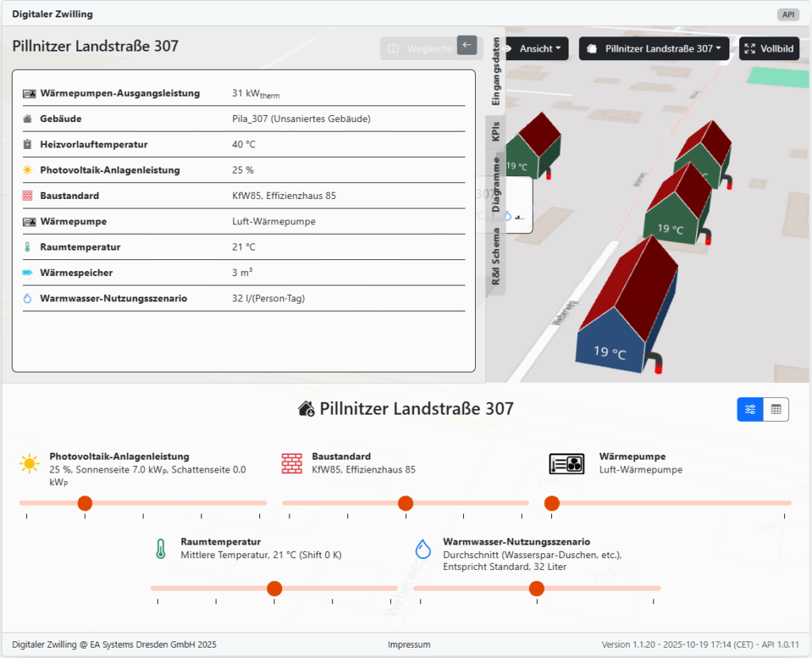Click the water drop icon in Warmwasser table row
Viewport: 812px width, 658px height.
click(x=28, y=298)
